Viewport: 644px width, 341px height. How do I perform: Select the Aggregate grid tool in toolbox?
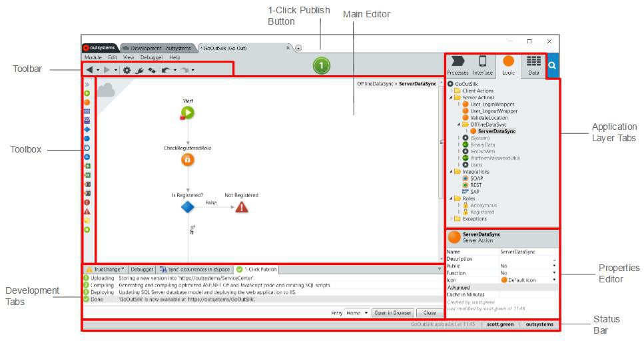(87, 111)
